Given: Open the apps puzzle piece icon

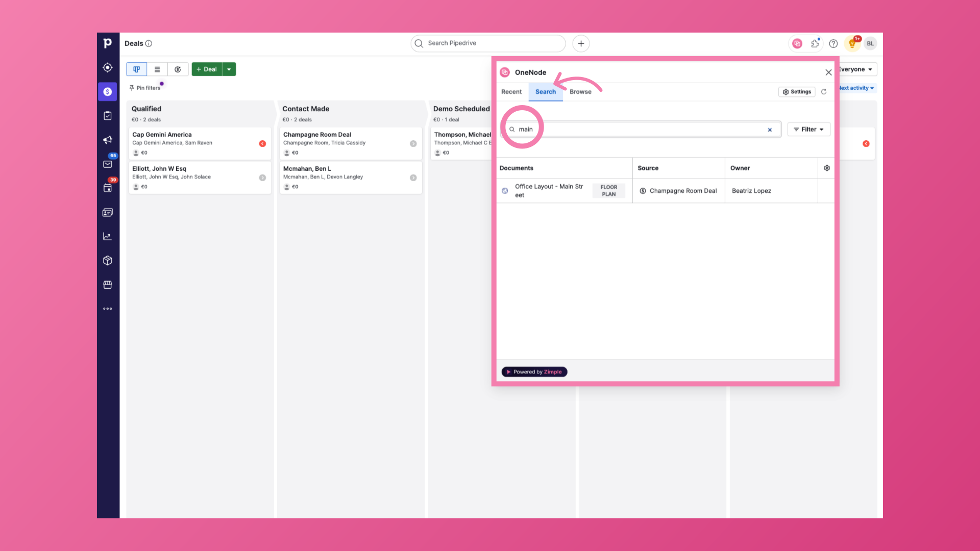Looking at the screenshot, I should [815, 43].
